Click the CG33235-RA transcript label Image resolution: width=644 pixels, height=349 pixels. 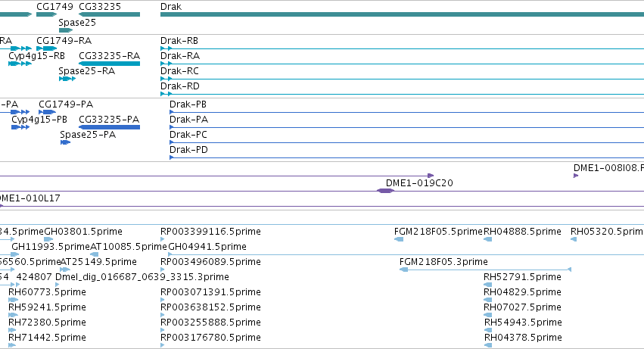tap(109, 56)
